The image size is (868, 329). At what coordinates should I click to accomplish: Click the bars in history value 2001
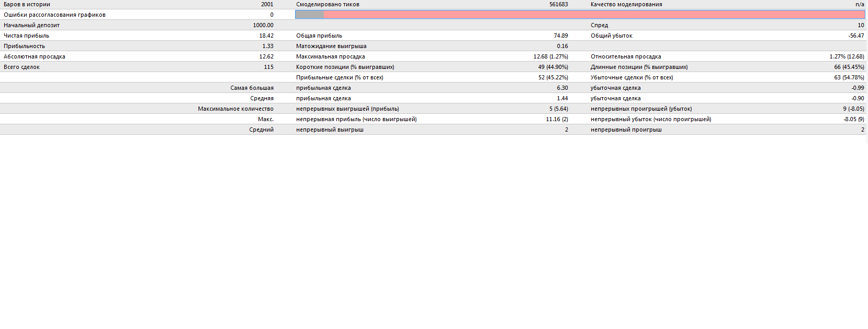click(x=267, y=4)
